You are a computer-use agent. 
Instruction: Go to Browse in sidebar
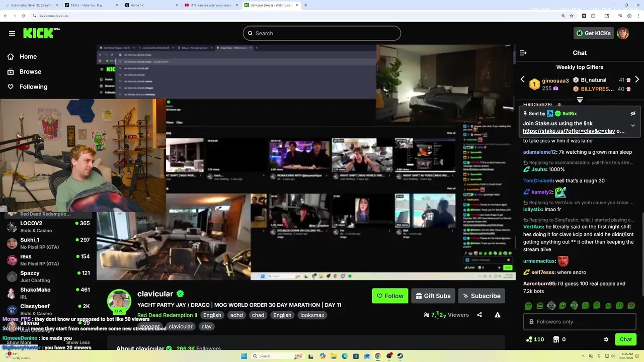click(24, 72)
